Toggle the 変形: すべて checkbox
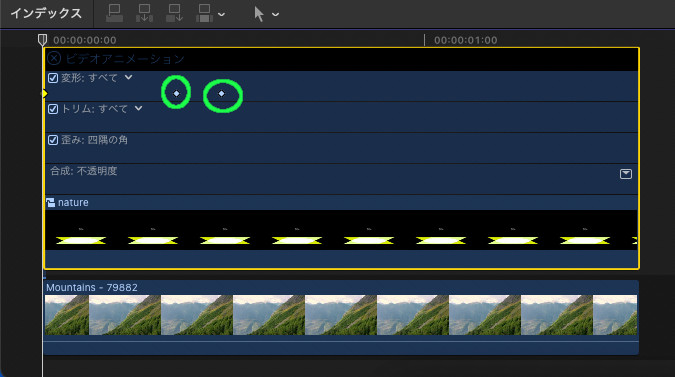Screen dimensions: 675x377 [x=53, y=78]
